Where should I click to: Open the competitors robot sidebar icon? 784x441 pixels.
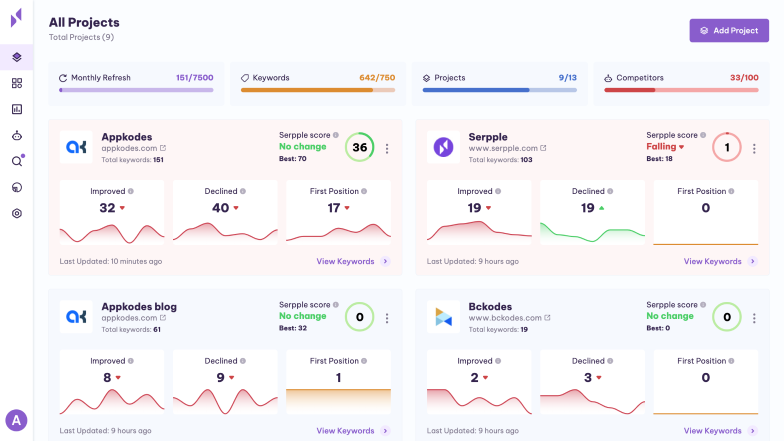point(16,136)
